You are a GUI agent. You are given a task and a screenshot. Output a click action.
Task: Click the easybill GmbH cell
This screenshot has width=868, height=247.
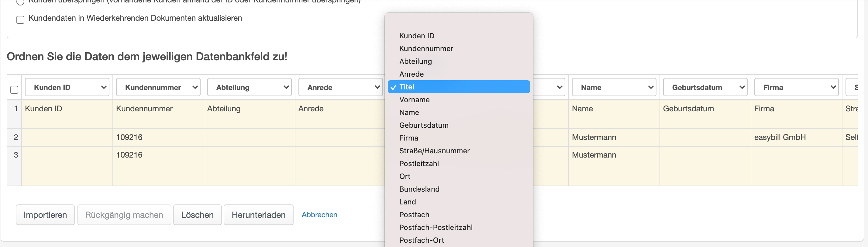coord(796,137)
